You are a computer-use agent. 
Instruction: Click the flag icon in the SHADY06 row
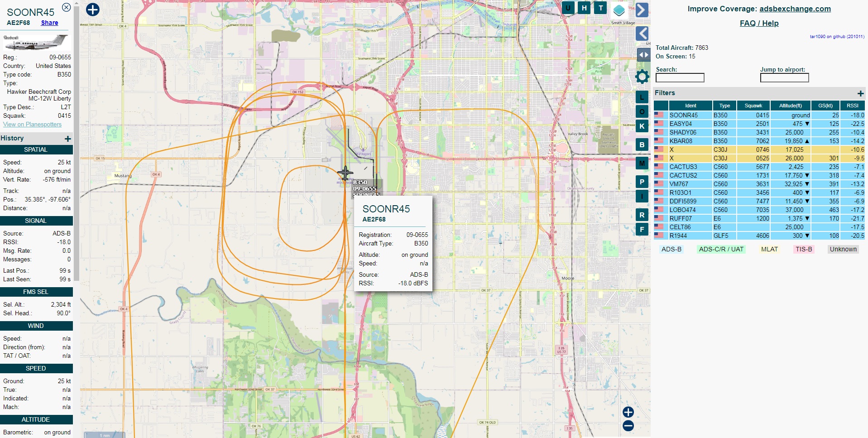tap(659, 132)
